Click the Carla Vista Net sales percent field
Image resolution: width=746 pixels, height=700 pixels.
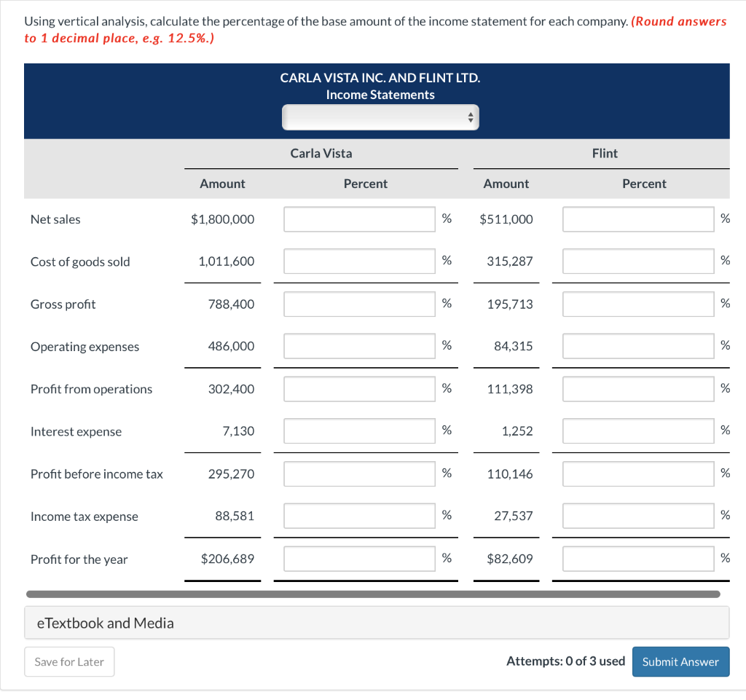[x=358, y=219]
